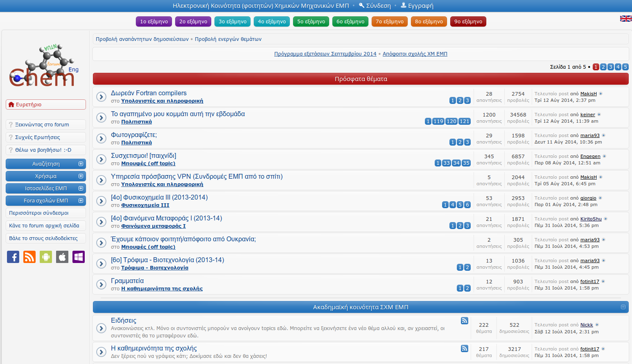Open the Facebook icon in sidebar

(13, 257)
